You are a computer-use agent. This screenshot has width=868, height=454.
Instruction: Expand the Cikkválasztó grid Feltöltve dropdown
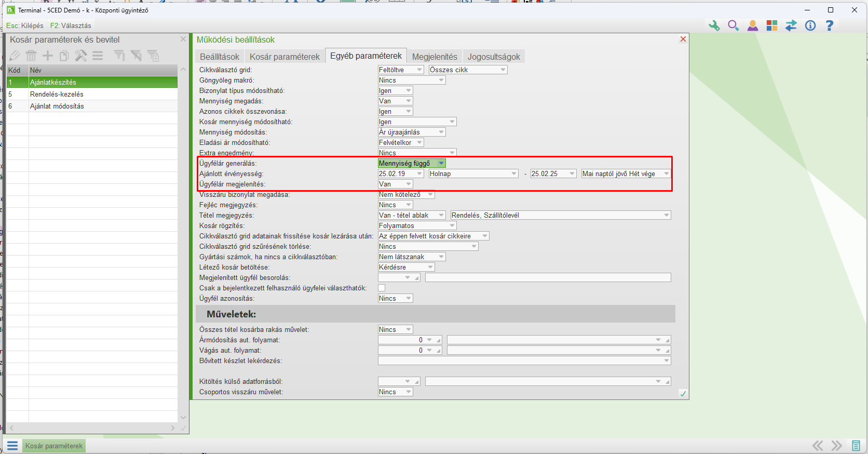(419, 70)
